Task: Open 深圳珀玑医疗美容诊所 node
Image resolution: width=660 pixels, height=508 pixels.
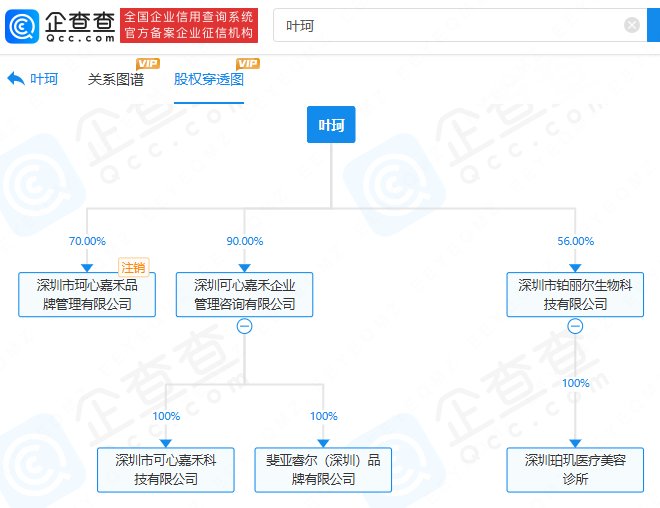Action: (575, 470)
